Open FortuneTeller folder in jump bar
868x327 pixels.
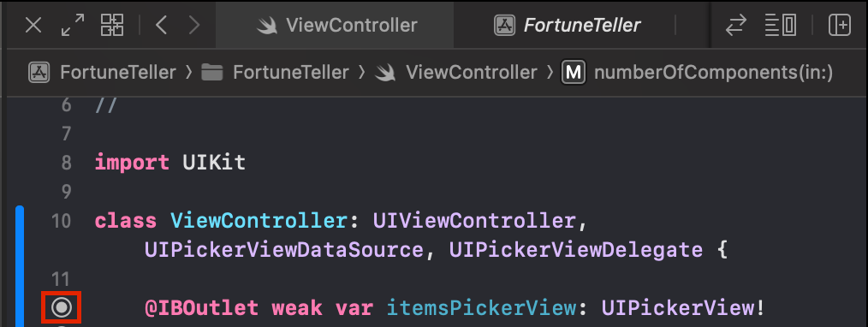click(275, 73)
